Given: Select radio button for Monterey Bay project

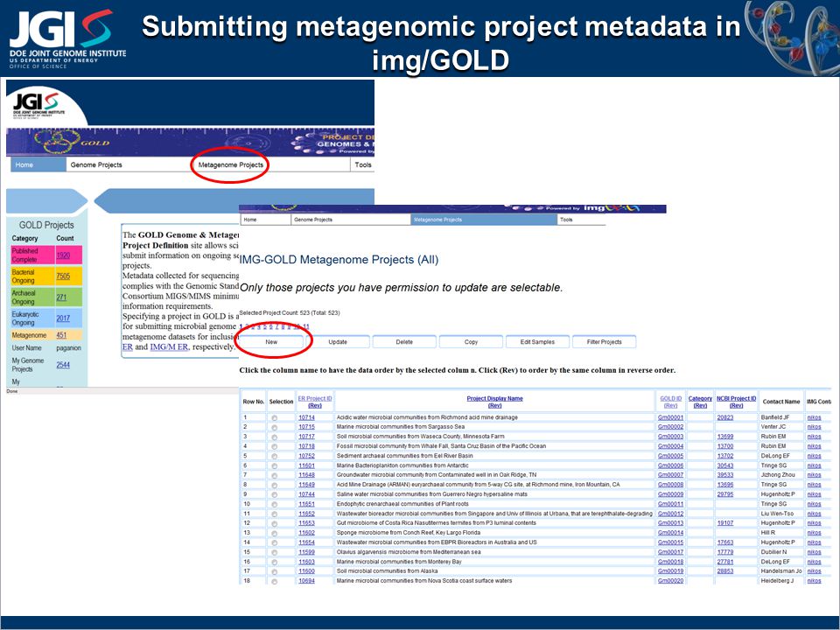Looking at the screenshot, I should click(x=274, y=563).
